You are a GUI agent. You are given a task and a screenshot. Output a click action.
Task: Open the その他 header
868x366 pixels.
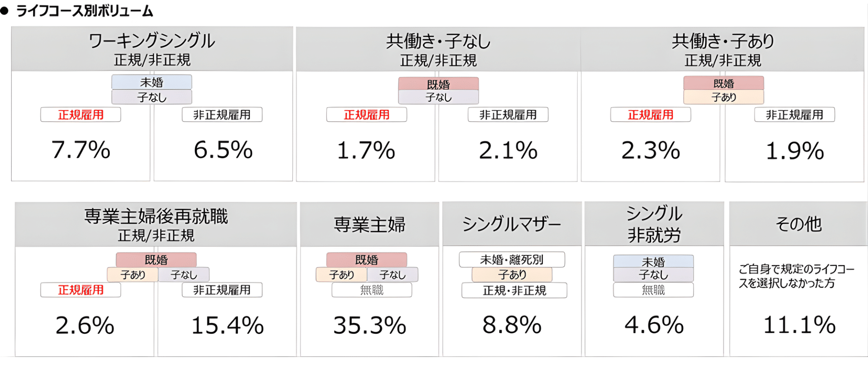798,224
